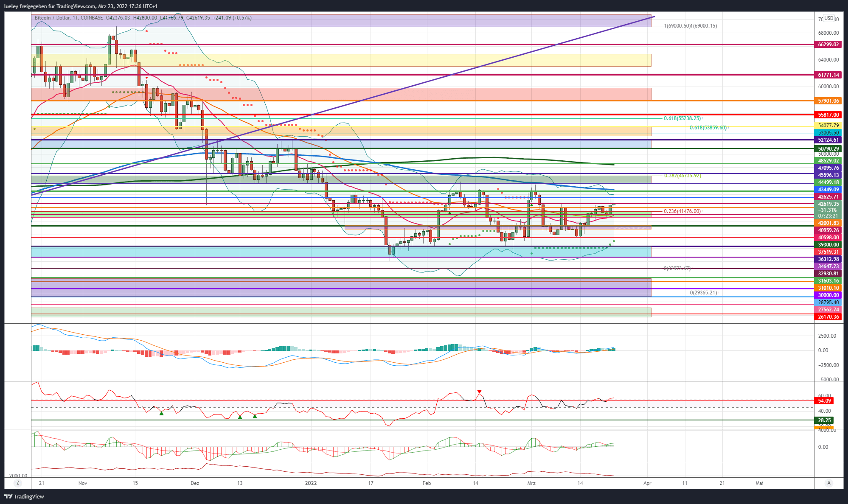This screenshot has width=848, height=504.
Task: Select the blue 43449.09 price label
Action: coord(828,190)
